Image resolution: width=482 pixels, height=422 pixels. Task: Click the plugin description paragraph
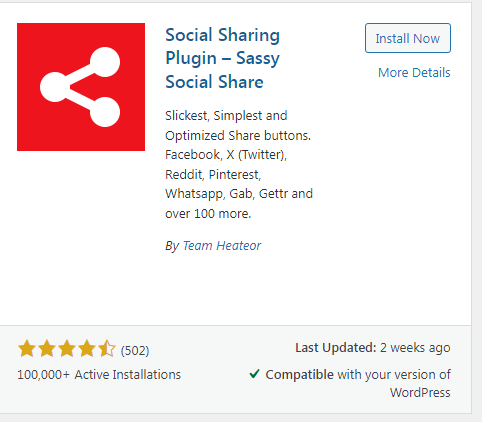(239, 165)
